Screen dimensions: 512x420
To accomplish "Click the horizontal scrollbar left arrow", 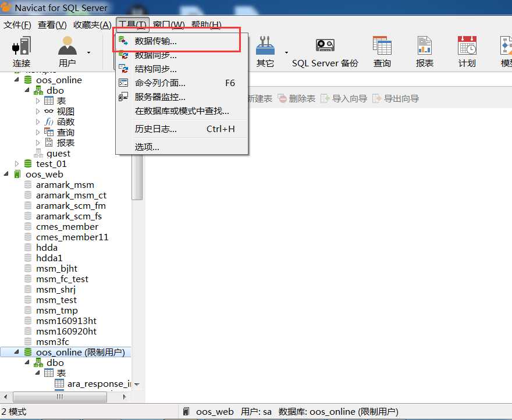I will (5, 397).
